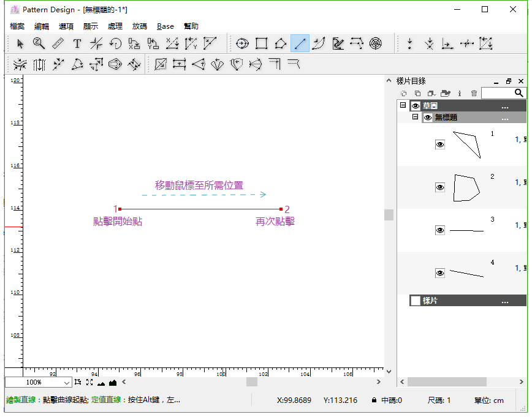Click the trash icon in pattern directory
The height and width of the screenshot is (417, 532).
474,93
